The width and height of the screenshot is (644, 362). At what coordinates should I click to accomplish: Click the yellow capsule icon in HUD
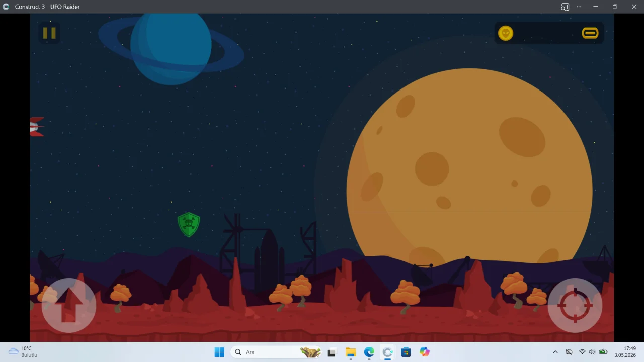click(590, 33)
